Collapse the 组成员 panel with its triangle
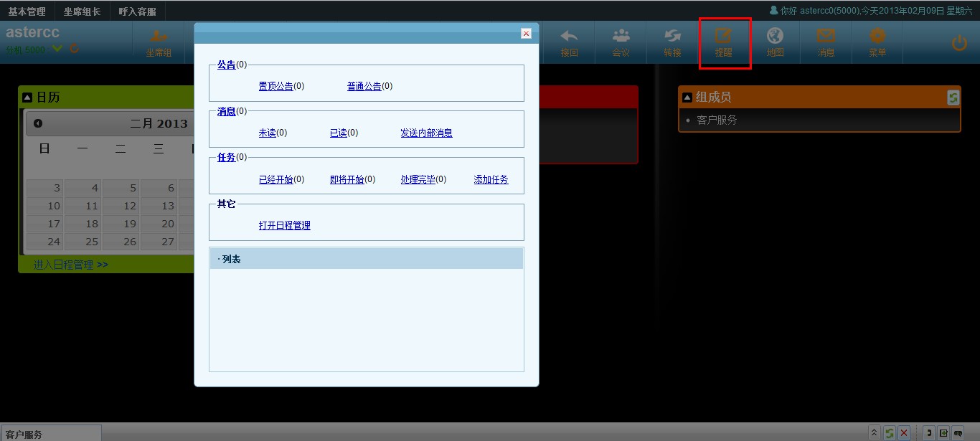The image size is (980, 441). click(687, 98)
